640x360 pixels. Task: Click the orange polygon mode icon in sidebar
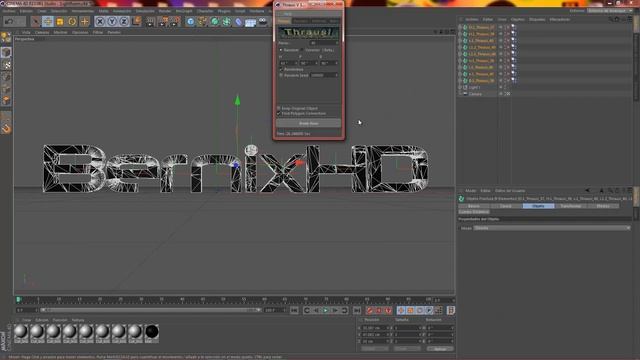pyautogui.click(x=6, y=100)
